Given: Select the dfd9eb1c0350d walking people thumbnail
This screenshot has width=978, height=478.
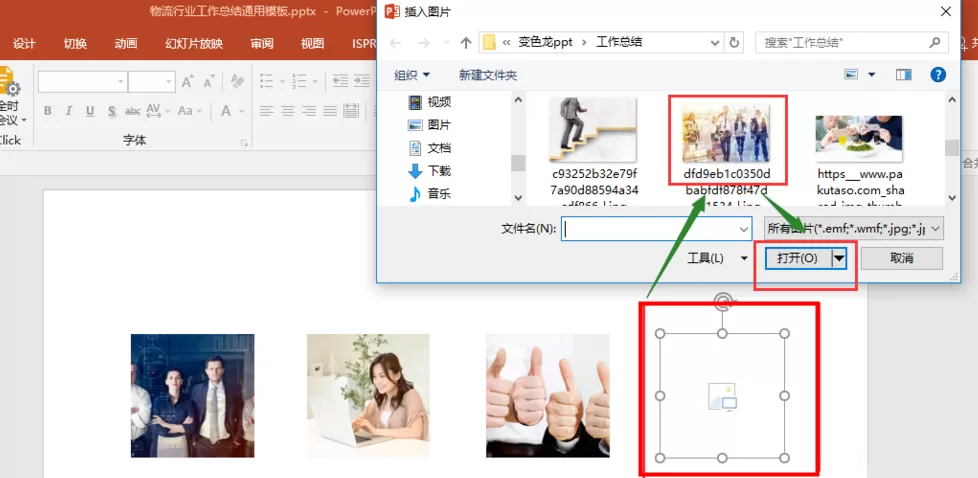Looking at the screenshot, I should click(726, 132).
